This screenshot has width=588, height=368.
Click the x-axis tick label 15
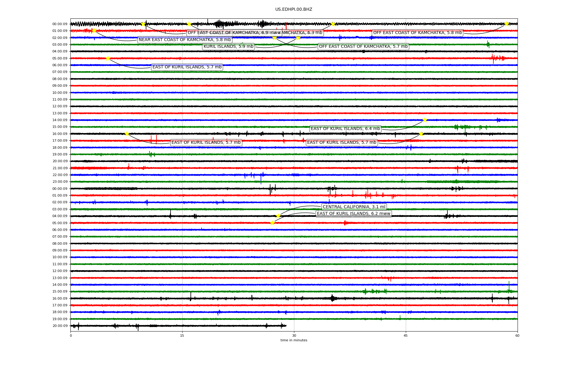tap(182, 335)
